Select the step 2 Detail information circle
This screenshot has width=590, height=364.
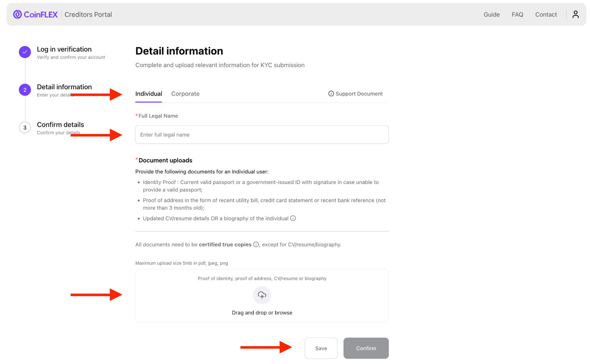tap(25, 90)
